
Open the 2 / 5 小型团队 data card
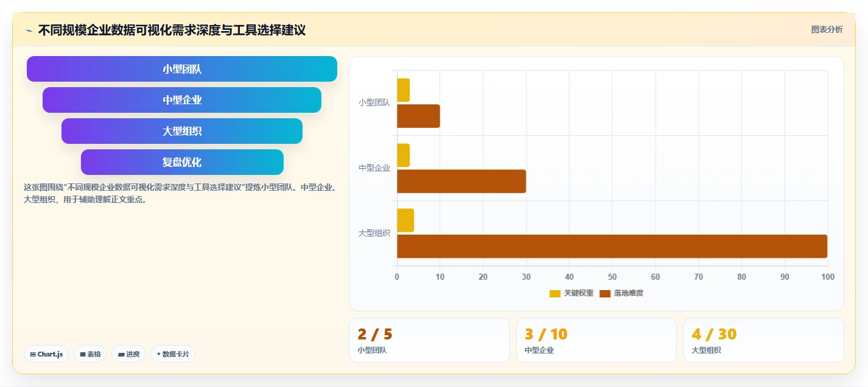click(429, 340)
